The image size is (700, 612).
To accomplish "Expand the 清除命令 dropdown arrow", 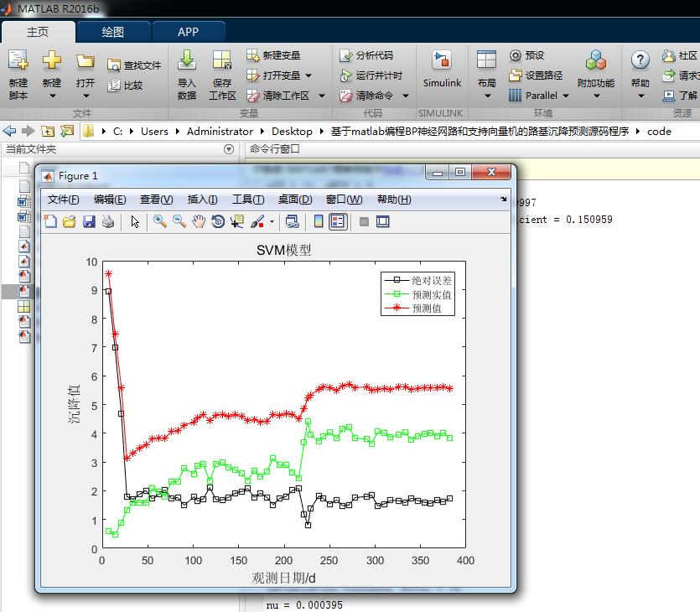I will click(406, 96).
